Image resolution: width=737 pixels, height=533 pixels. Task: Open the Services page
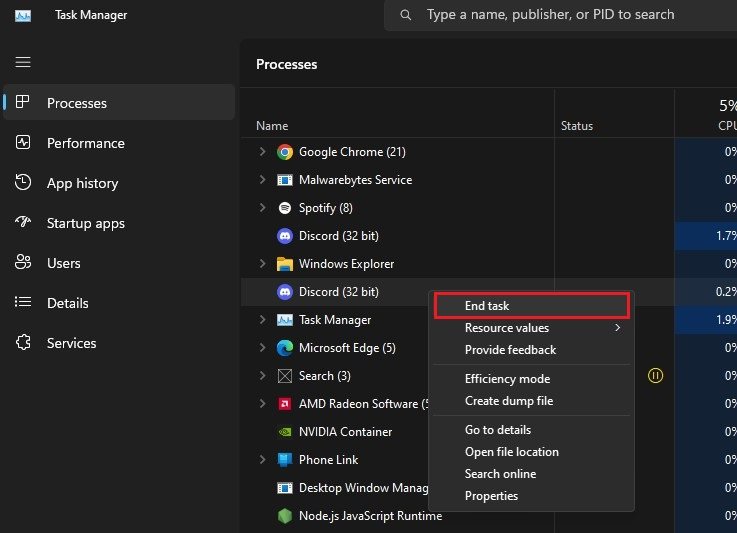point(71,343)
